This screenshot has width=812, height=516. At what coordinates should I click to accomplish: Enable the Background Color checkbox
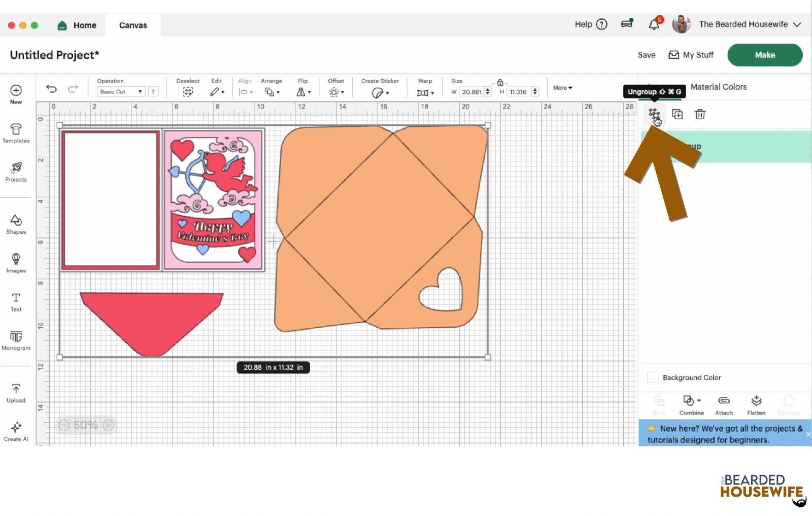[653, 377]
